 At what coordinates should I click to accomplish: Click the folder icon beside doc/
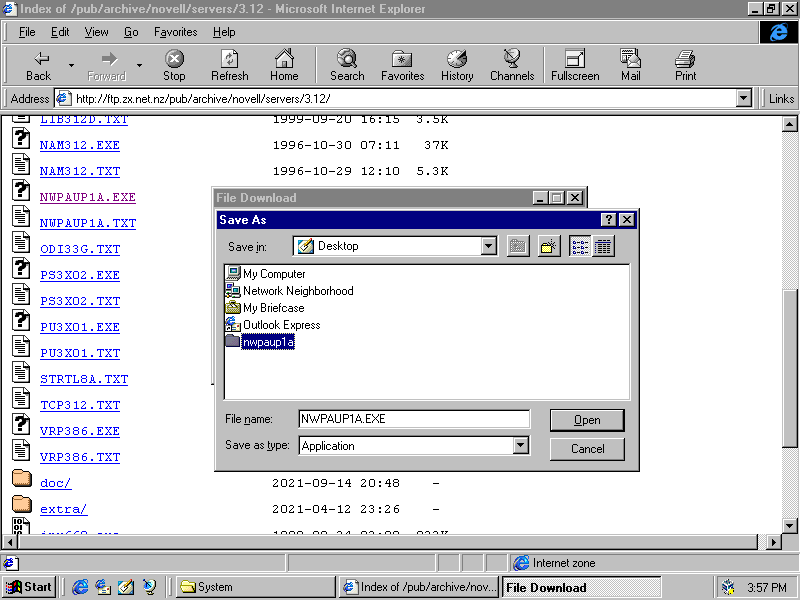[21, 479]
